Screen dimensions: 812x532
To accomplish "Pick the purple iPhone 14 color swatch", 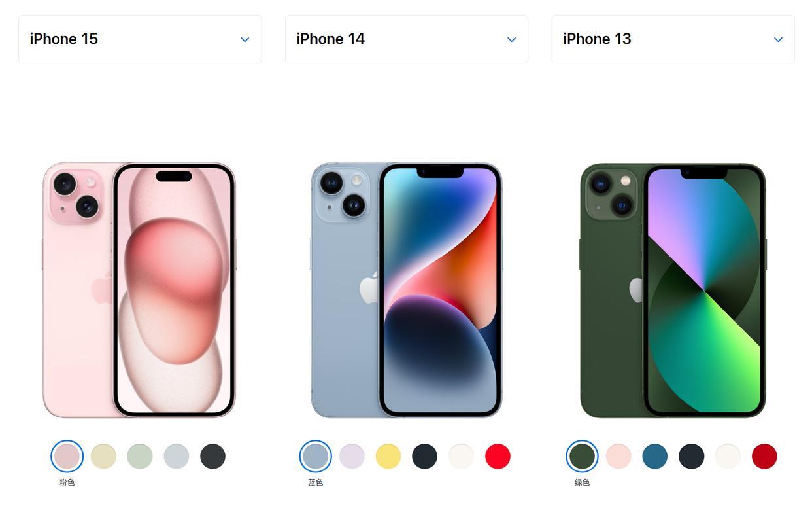I will pos(352,456).
